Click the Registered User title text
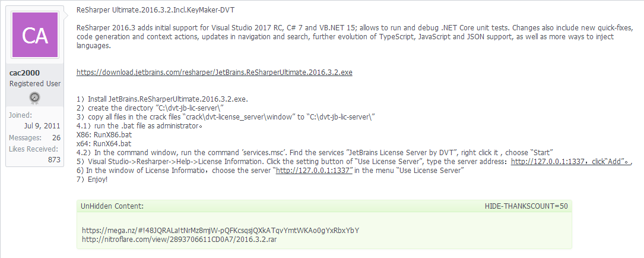Screen dimensions: 644x258 [x=35, y=84]
